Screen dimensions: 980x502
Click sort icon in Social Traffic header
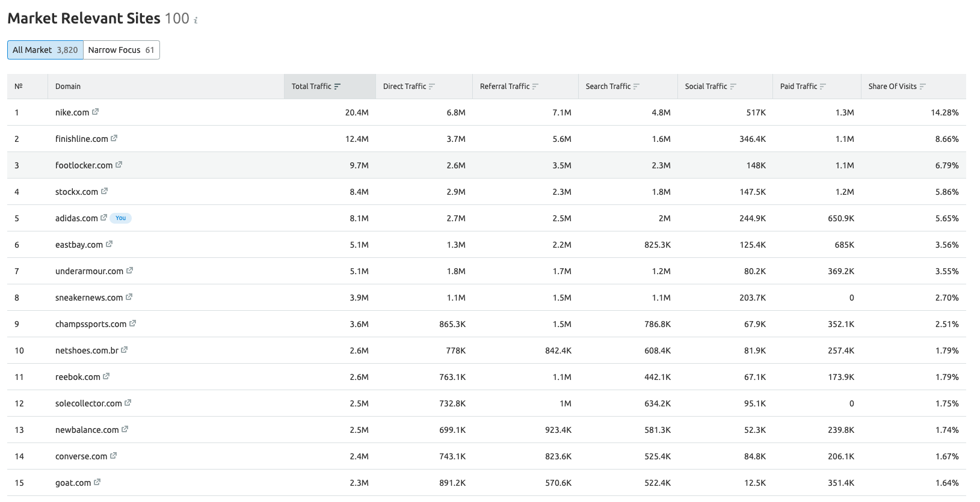pyautogui.click(x=733, y=87)
